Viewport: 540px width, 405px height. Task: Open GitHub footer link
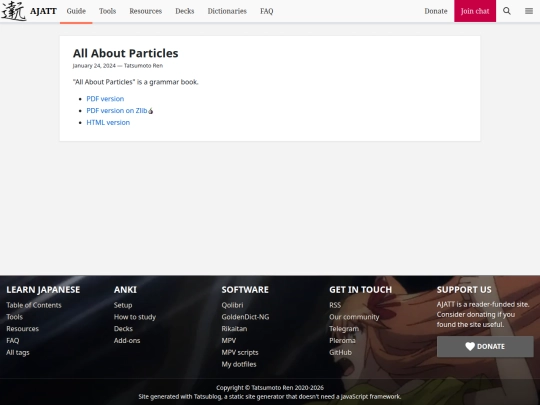pyautogui.click(x=341, y=352)
